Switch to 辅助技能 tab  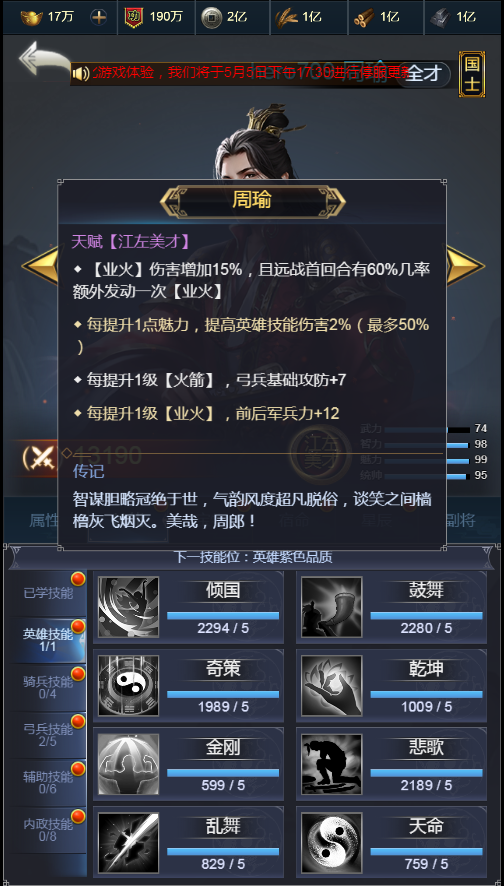(x=48, y=782)
